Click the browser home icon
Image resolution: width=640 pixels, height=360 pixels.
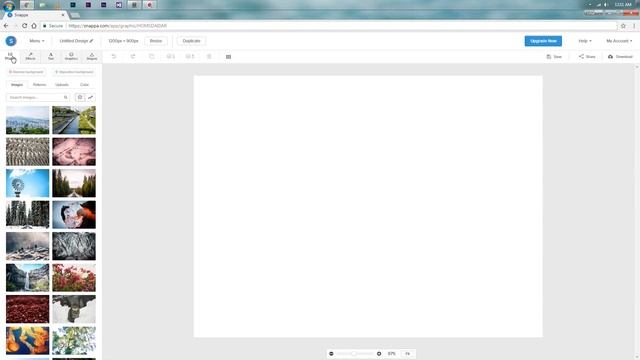click(x=34, y=26)
